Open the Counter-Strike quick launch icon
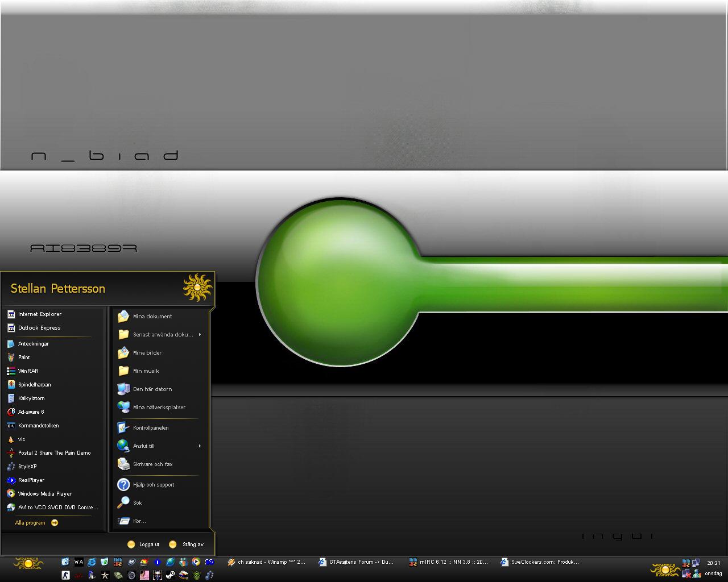728x582 pixels. 65,575
